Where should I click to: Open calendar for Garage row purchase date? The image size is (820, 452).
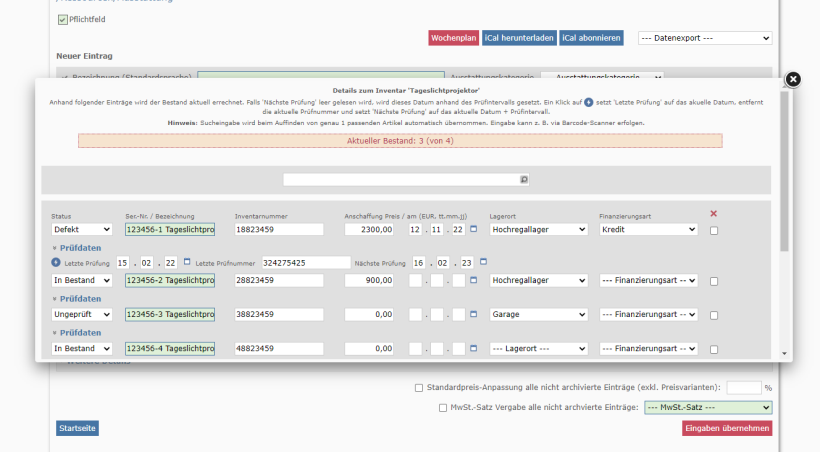(x=474, y=314)
